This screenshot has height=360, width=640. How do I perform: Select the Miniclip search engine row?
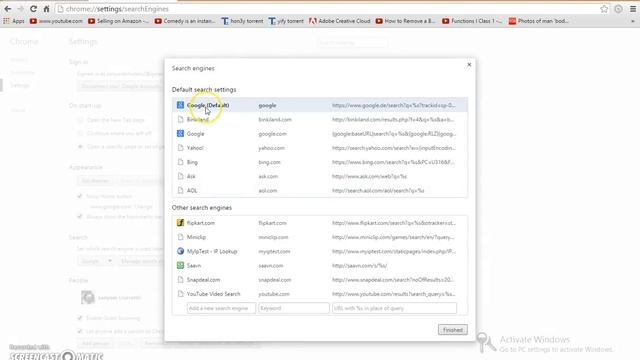point(320,237)
